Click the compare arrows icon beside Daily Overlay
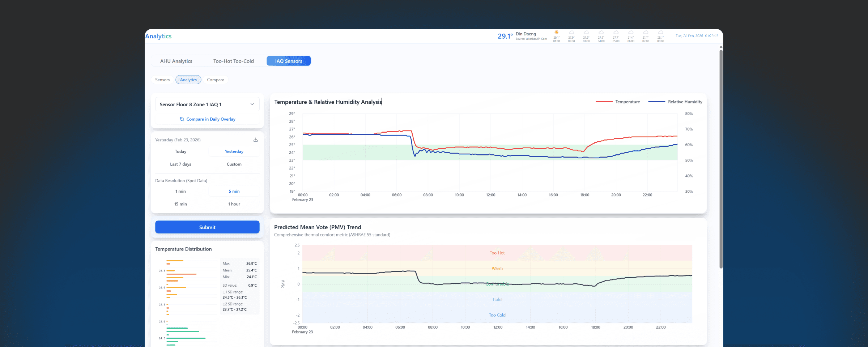 (182, 119)
